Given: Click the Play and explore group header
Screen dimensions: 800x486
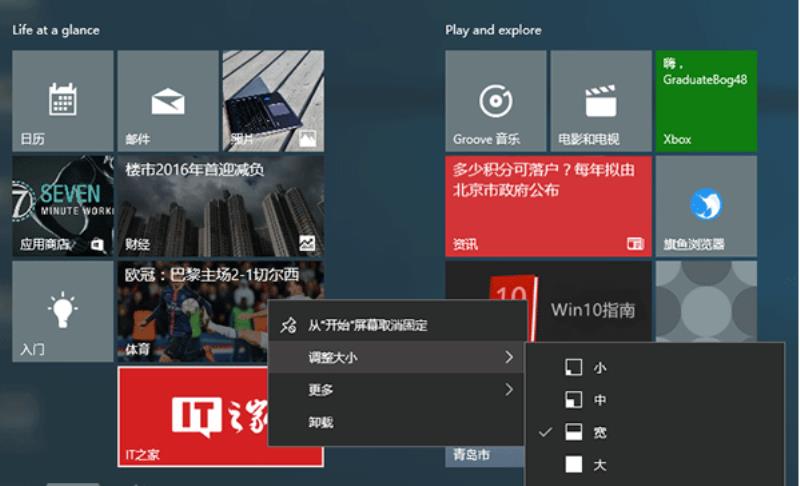Looking at the screenshot, I should tap(493, 30).
